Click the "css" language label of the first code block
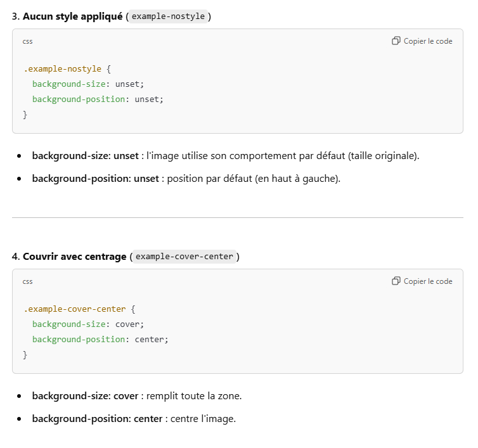The width and height of the screenshot is (478, 448). coord(27,41)
